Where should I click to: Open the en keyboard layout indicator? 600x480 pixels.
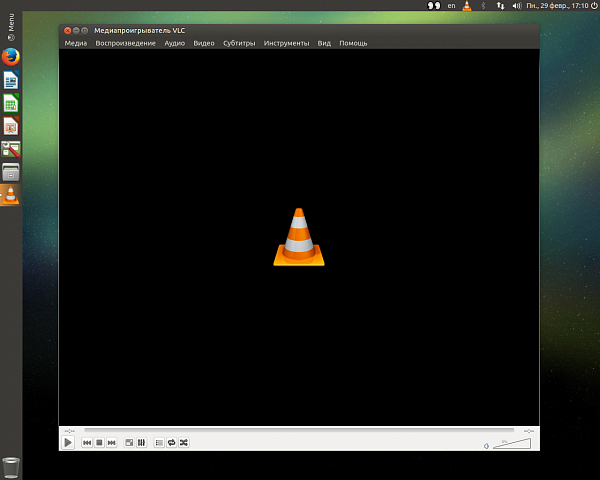452,5
